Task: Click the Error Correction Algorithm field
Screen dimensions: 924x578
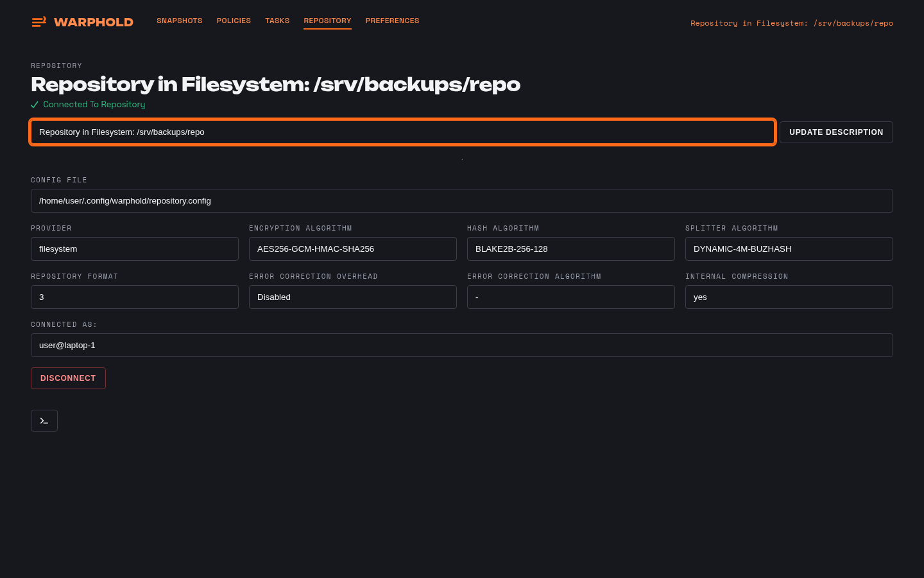Action: tap(571, 297)
